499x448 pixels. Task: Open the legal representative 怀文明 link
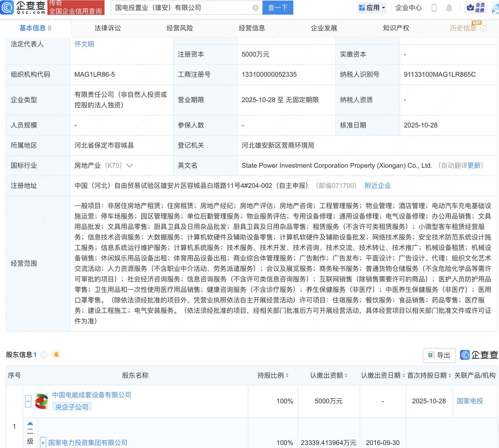click(x=84, y=44)
